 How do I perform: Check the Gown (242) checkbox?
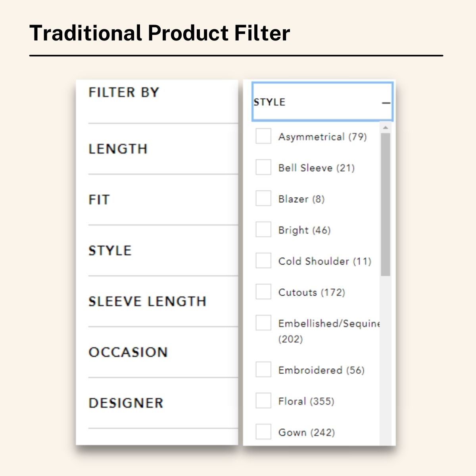(263, 432)
